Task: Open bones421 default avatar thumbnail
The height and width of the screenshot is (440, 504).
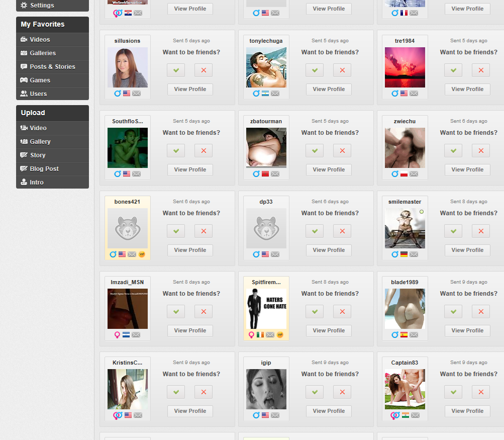Action: [x=128, y=228]
